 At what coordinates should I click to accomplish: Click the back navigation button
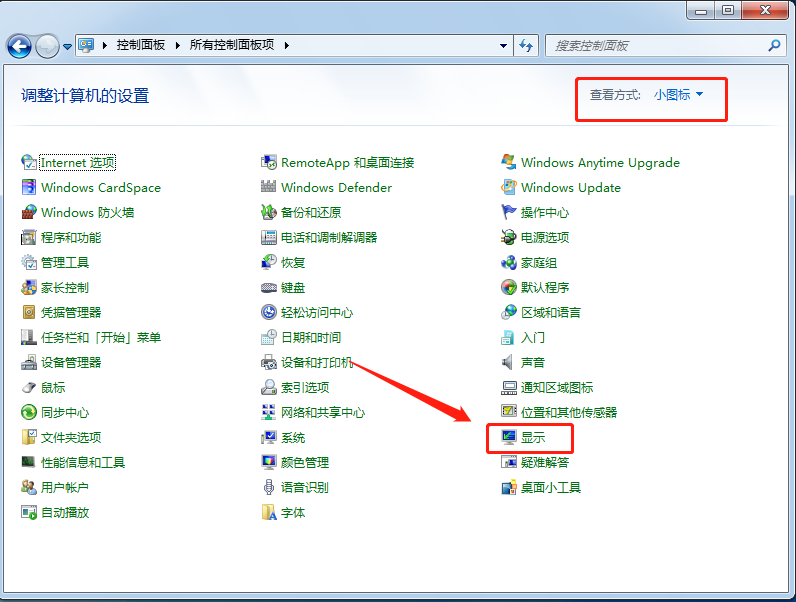click(19, 46)
